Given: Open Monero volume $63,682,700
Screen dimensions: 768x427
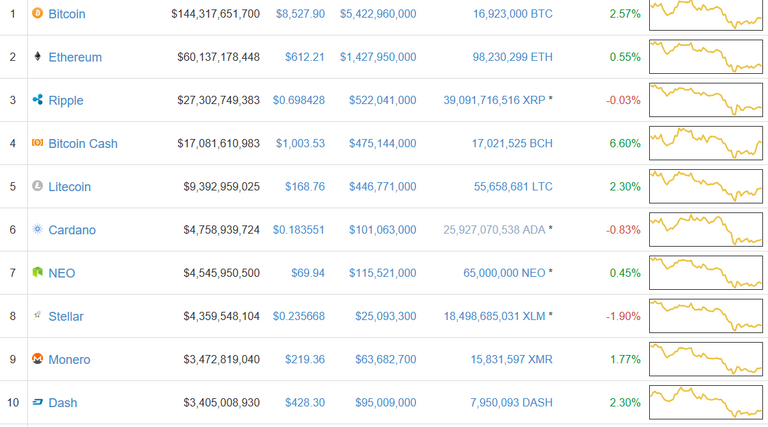Looking at the screenshot, I should click(x=385, y=359).
